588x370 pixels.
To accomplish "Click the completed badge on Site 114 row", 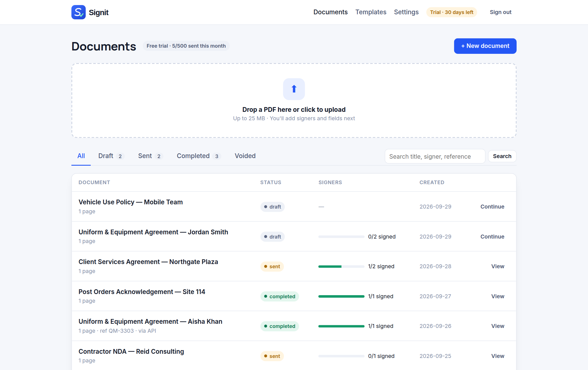I will [x=279, y=297].
